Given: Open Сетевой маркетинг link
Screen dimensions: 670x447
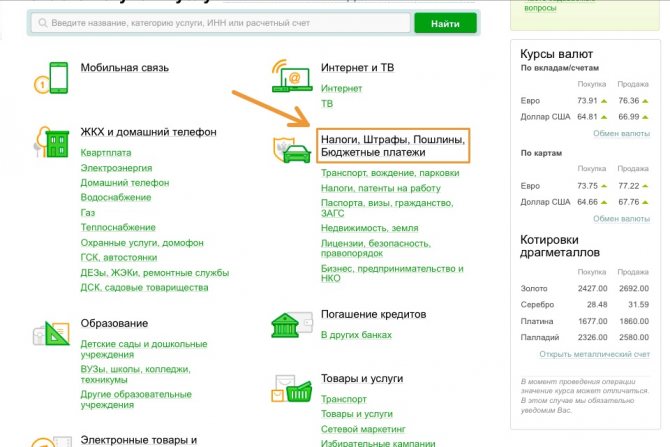Looking at the screenshot, I should click(363, 429).
